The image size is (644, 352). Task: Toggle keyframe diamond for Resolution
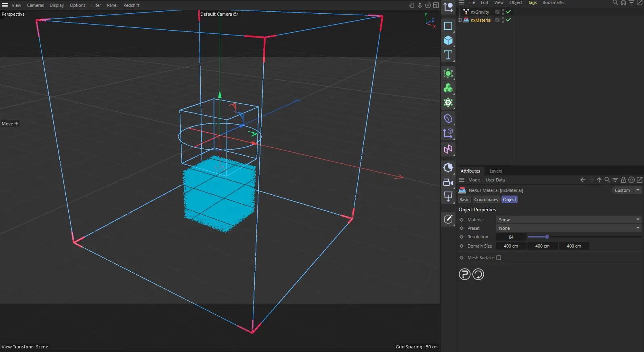tap(461, 237)
